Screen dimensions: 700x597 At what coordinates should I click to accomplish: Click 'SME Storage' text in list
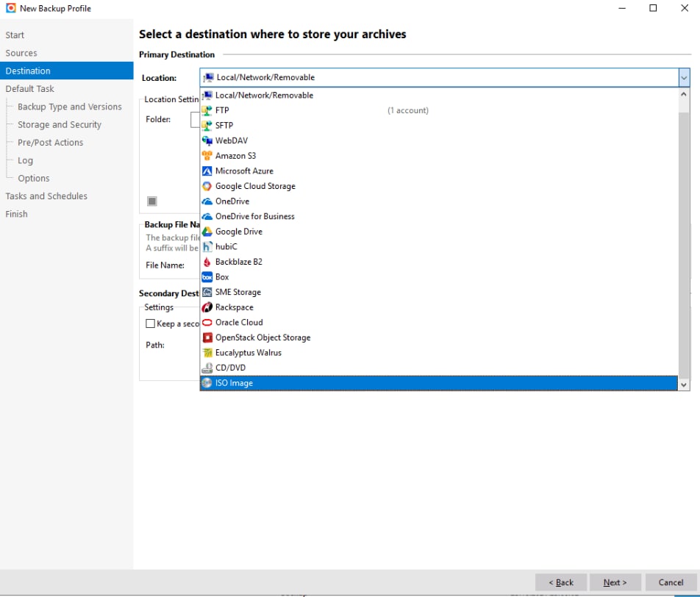pyautogui.click(x=238, y=292)
